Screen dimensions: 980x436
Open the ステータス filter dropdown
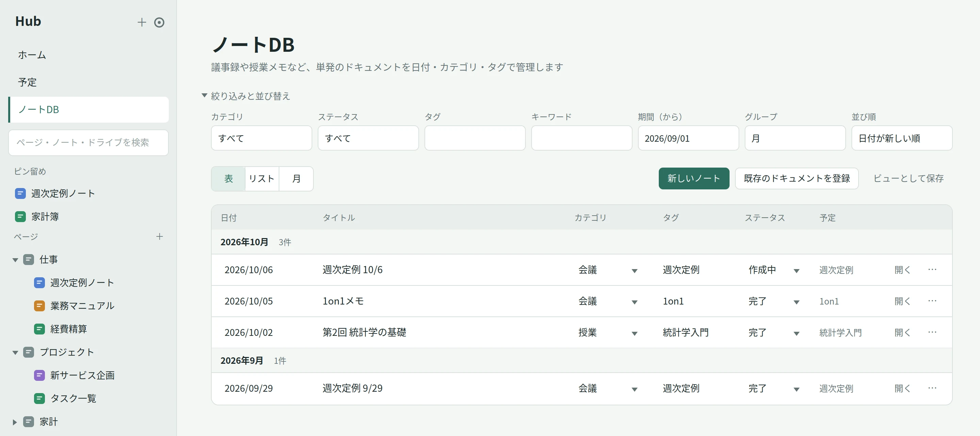click(368, 138)
